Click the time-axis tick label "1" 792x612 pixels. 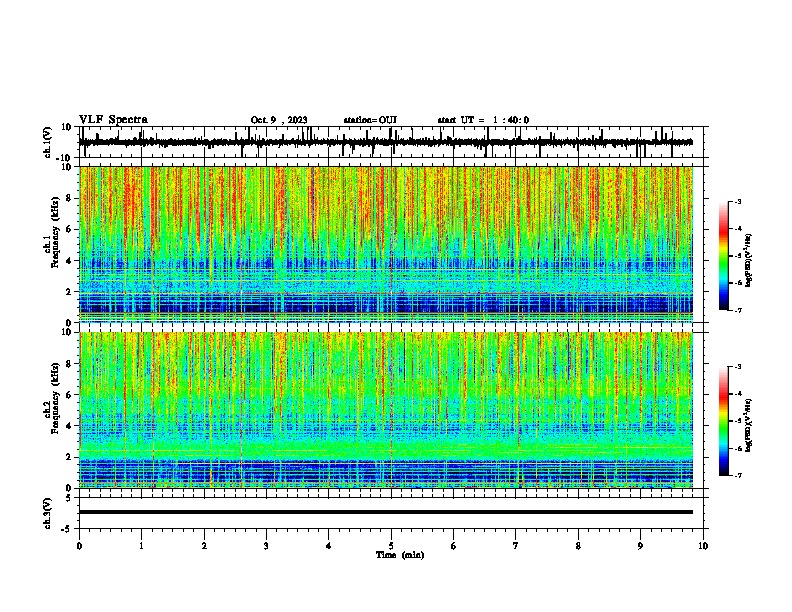pyautogui.click(x=141, y=546)
